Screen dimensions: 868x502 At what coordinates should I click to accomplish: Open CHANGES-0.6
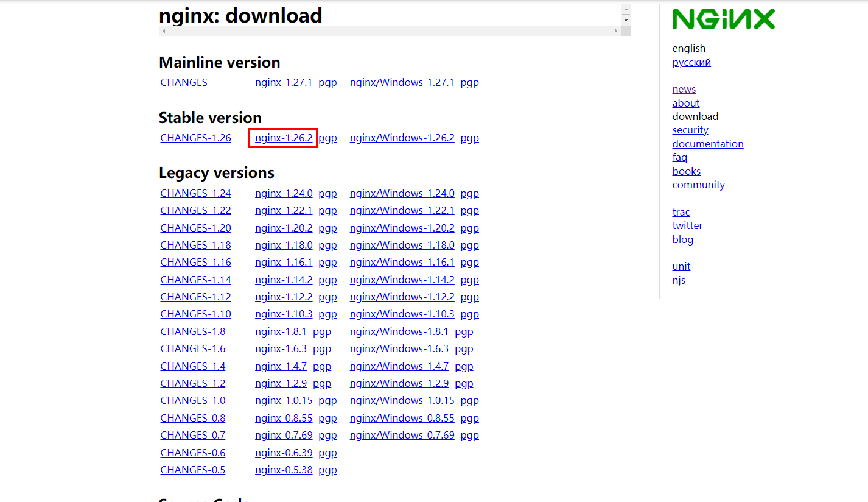(x=193, y=453)
